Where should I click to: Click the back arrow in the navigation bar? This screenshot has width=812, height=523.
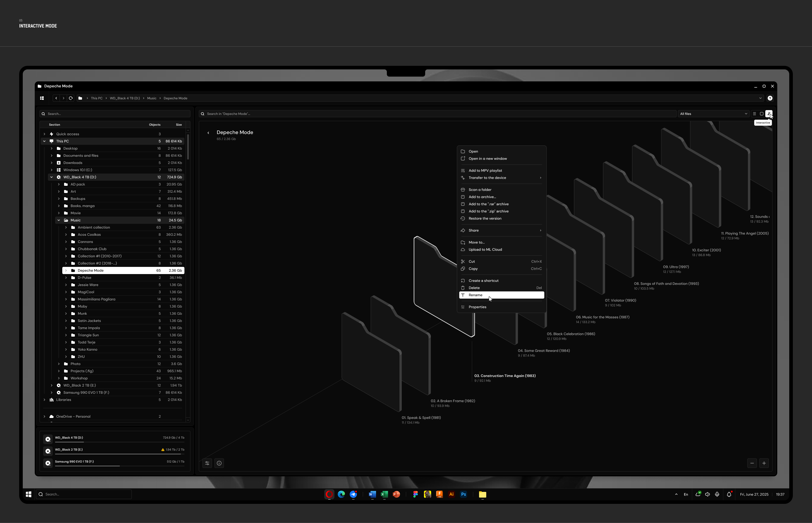tap(56, 98)
